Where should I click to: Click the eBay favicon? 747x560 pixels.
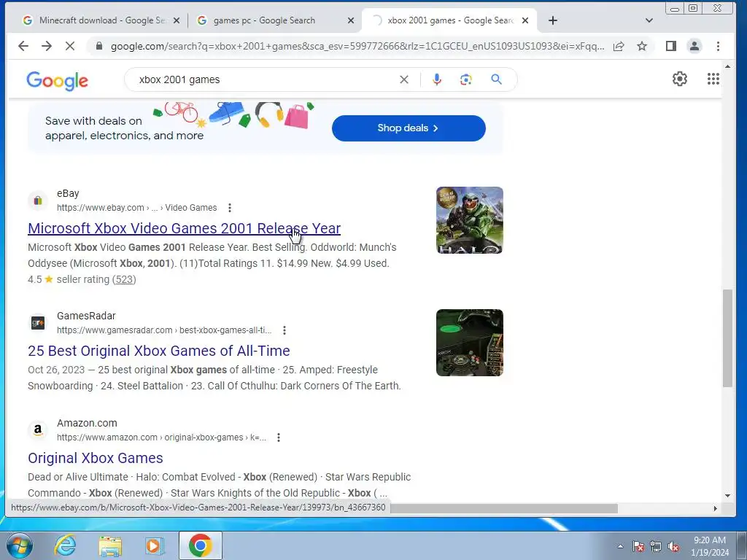click(x=38, y=201)
